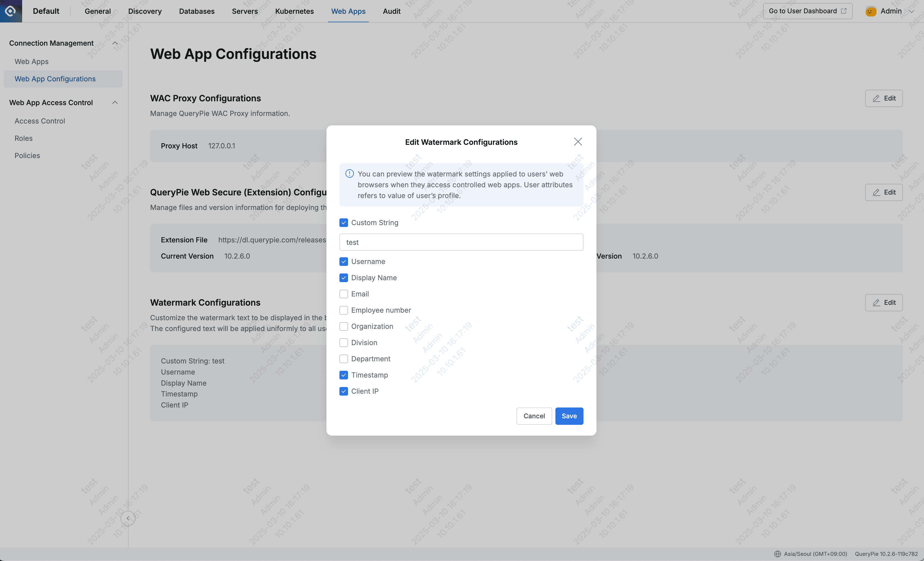This screenshot has height=561, width=924.
Task: Click the custom string text input field
Action: click(x=461, y=242)
